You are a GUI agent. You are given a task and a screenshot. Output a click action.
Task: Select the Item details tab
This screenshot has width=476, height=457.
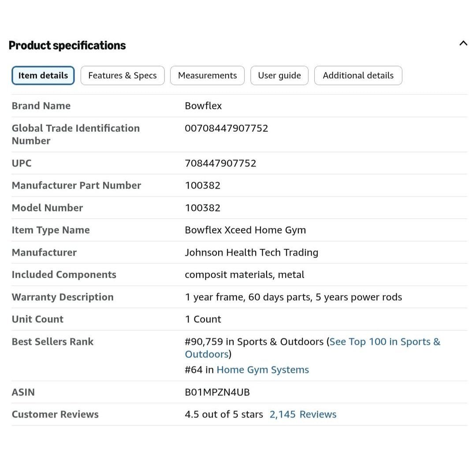click(43, 75)
